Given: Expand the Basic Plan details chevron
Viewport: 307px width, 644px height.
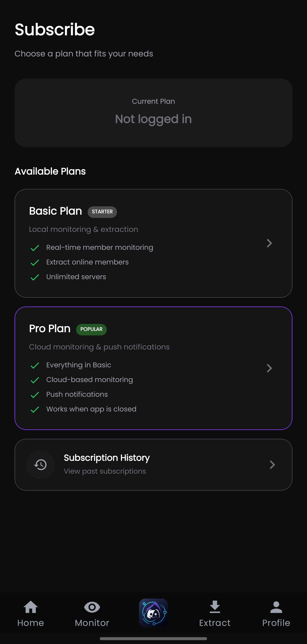Looking at the screenshot, I should tap(269, 243).
